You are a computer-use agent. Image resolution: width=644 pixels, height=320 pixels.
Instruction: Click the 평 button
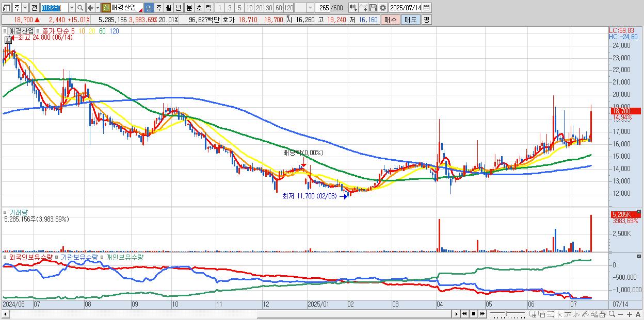tap(426, 20)
